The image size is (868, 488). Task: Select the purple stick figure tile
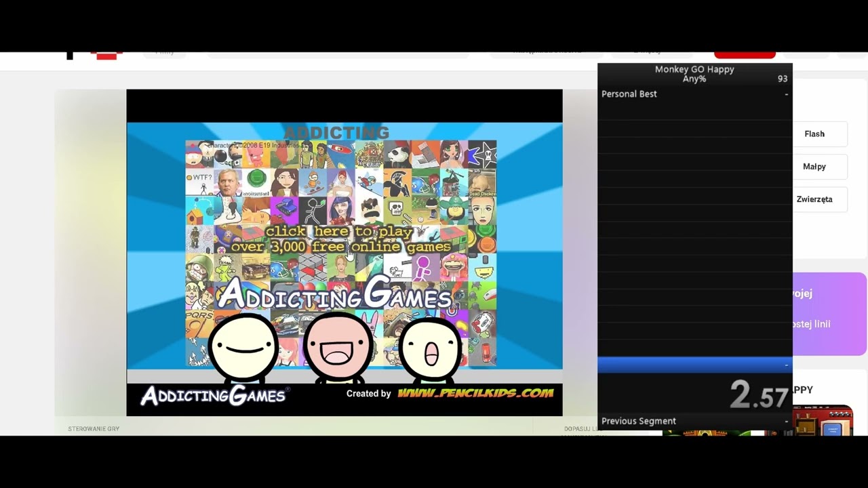click(x=427, y=268)
